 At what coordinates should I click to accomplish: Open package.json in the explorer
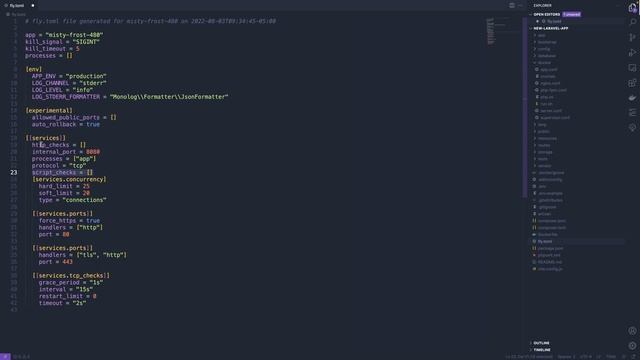[x=550, y=248]
